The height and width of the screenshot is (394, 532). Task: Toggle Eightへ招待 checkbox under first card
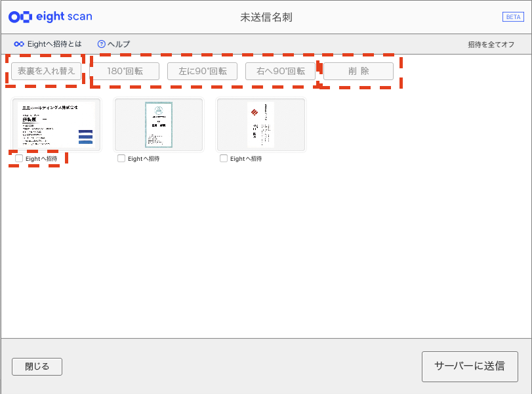pos(19,159)
